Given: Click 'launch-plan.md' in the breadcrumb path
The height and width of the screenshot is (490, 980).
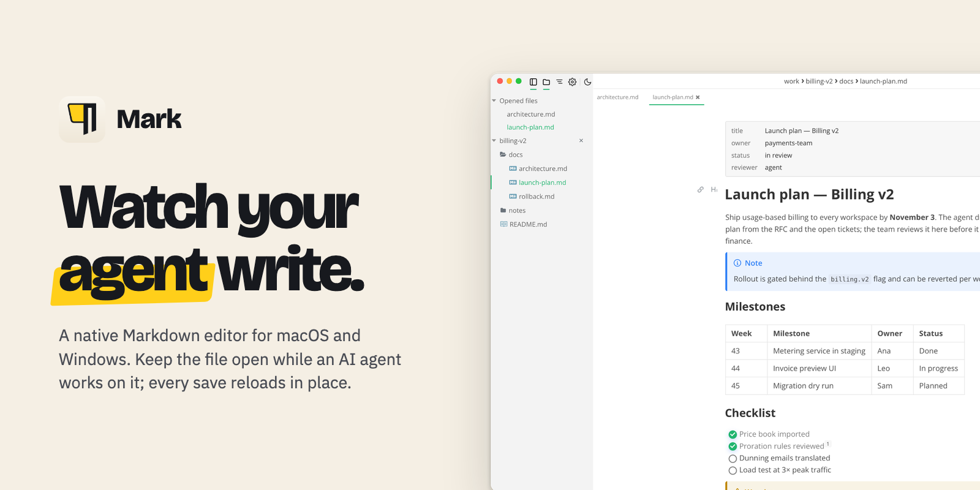Looking at the screenshot, I should click(883, 81).
